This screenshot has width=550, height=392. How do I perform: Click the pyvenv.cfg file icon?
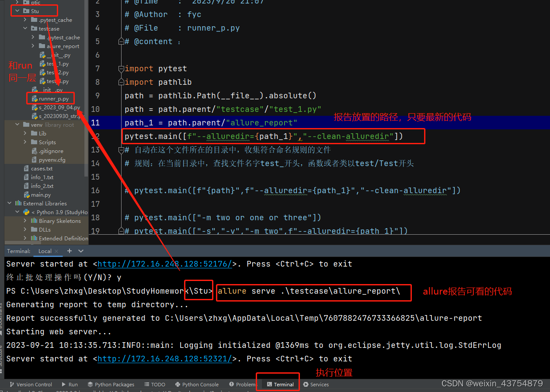pyautogui.click(x=35, y=160)
